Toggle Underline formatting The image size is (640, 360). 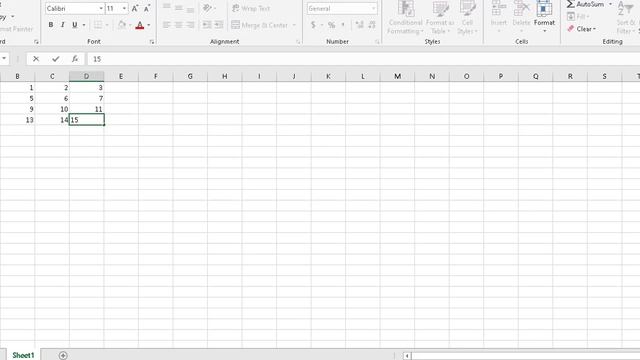tap(74, 25)
